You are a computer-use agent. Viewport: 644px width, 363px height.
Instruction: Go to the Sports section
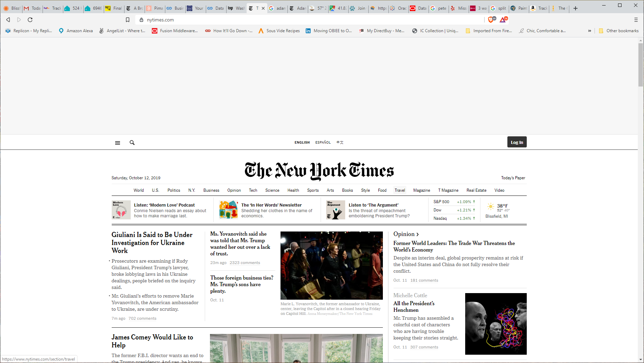[x=313, y=190]
